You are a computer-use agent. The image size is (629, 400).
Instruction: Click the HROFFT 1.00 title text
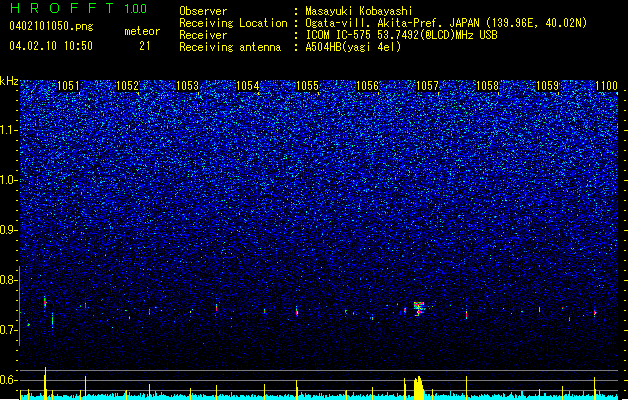tap(79, 8)
